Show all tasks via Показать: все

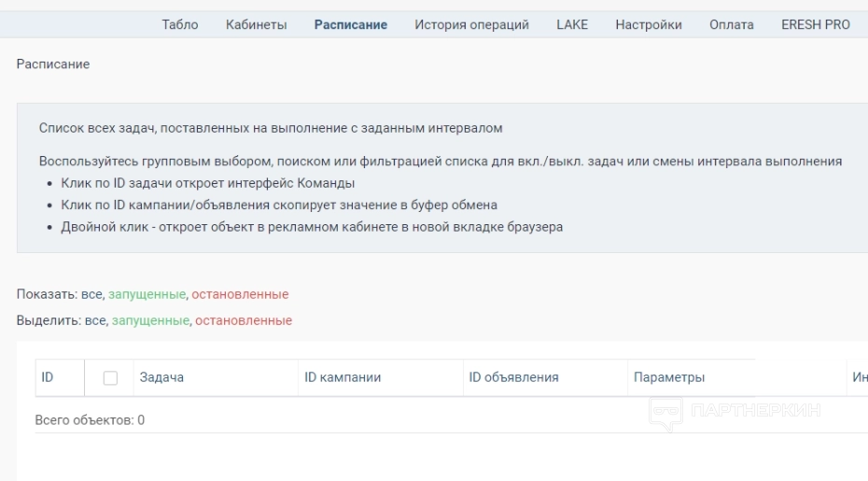tap(93, 294)
